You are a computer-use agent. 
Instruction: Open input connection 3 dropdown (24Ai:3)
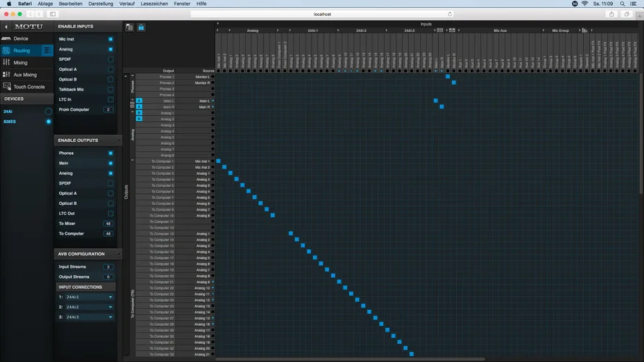[89, 317]
